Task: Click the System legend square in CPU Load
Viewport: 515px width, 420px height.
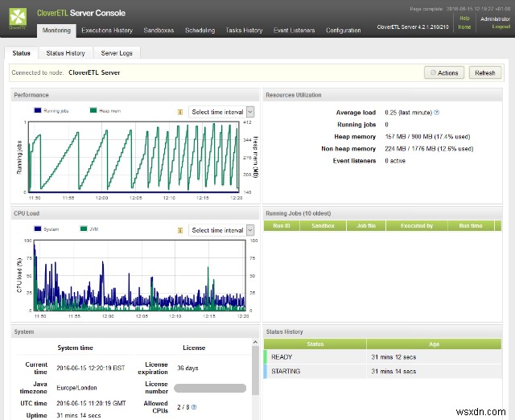Action: [x=37, y=229]
